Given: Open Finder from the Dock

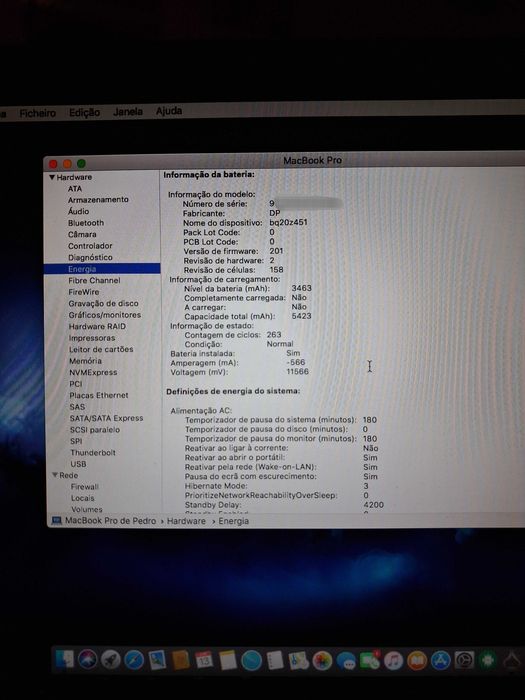Looking at the screenshot, I should [65, 659].
